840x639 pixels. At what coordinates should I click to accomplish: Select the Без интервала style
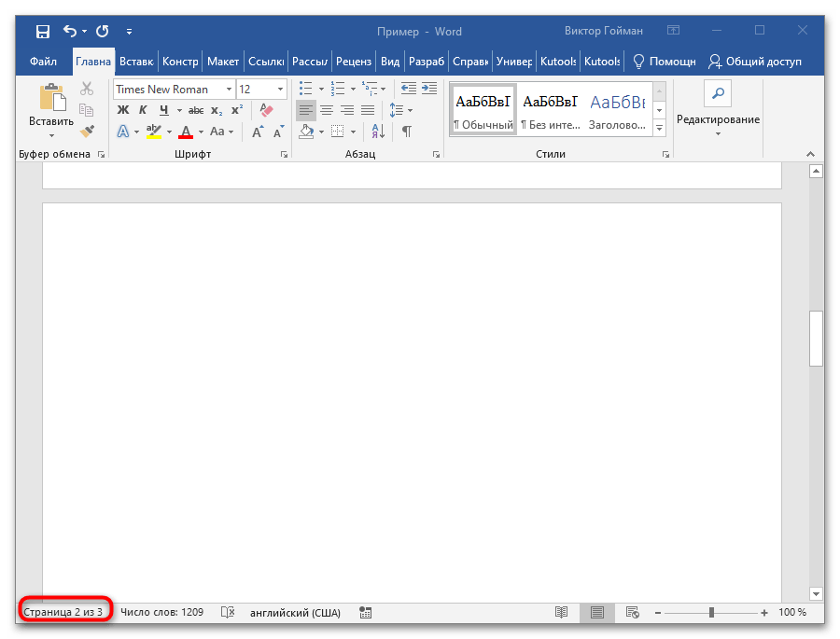[550, 110]
